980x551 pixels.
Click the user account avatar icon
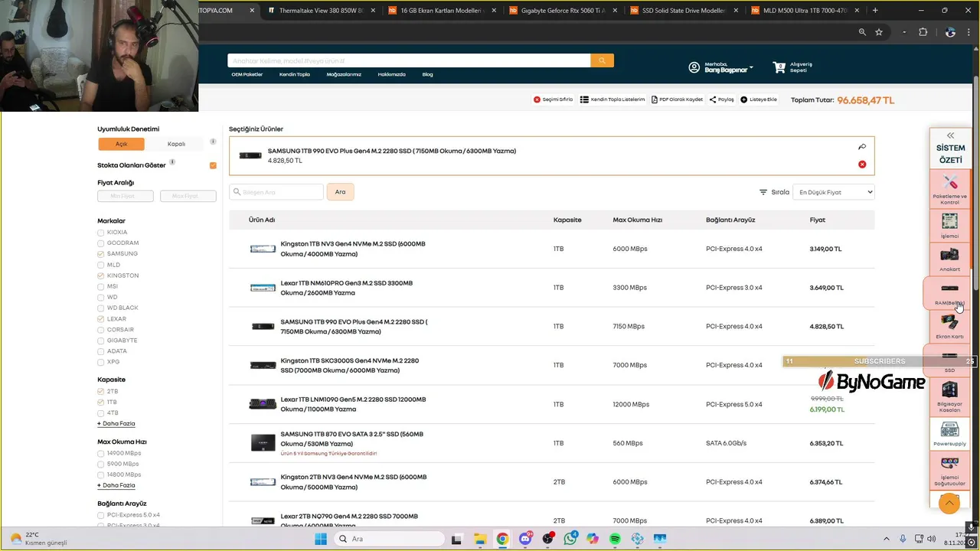coord(694,67)
